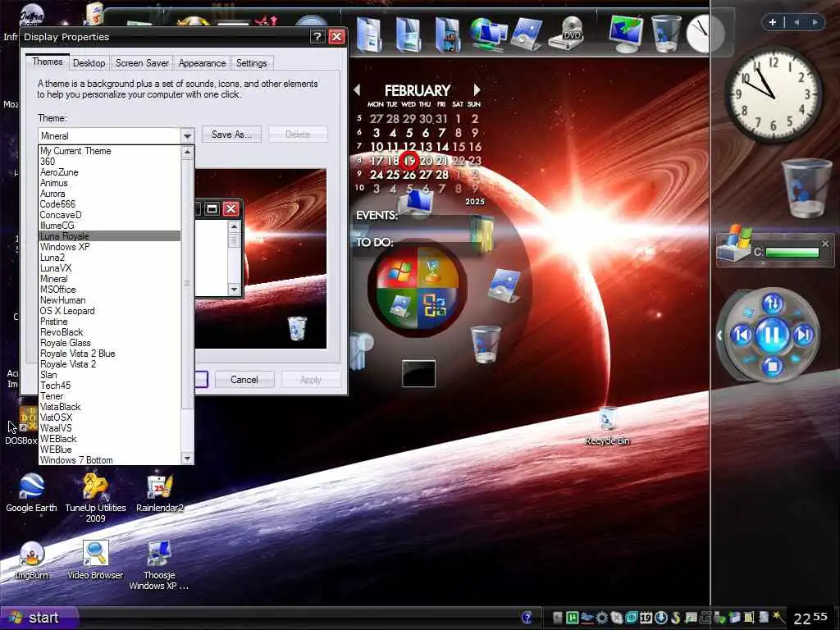Click date 19 in February calendar

point(409,160)
